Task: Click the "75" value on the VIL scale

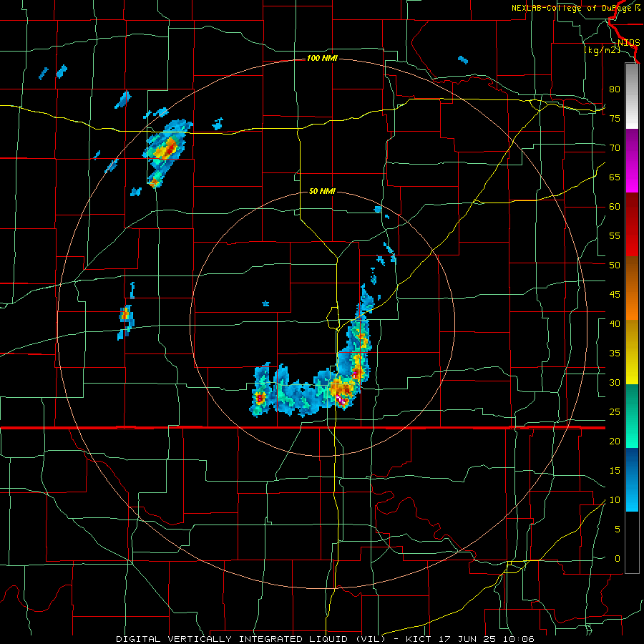Action: click(x=615, y=119)
